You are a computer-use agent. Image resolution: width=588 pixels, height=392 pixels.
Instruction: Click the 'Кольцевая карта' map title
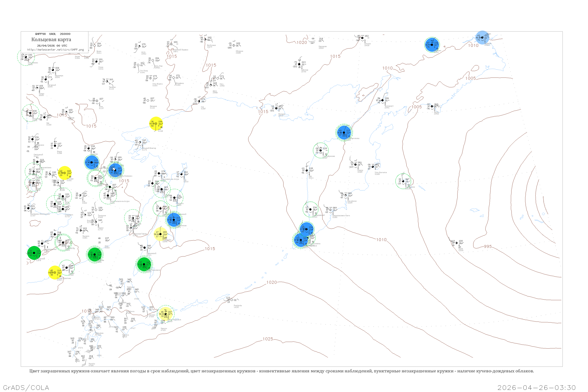[51, 40]
